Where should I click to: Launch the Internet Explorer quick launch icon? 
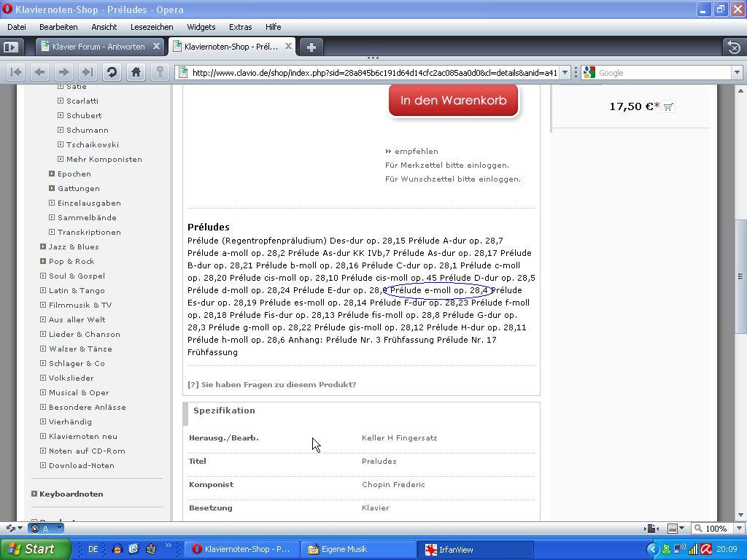(x=133, y=549)
